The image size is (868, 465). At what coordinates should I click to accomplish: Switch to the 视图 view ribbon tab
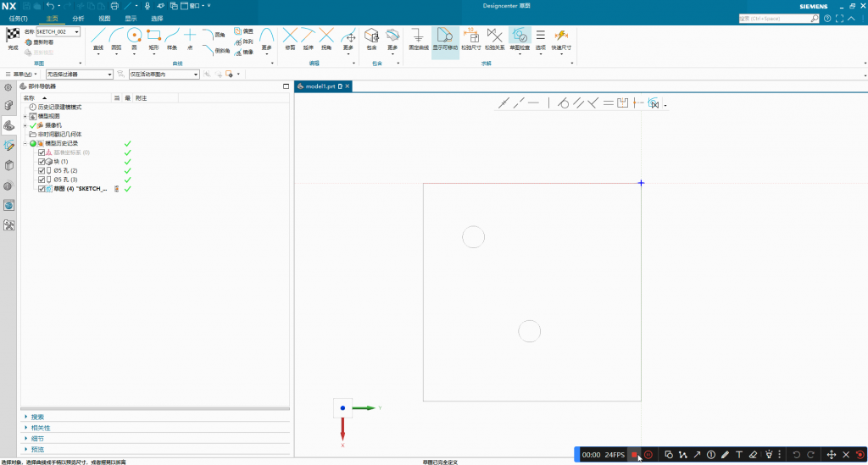104,19
